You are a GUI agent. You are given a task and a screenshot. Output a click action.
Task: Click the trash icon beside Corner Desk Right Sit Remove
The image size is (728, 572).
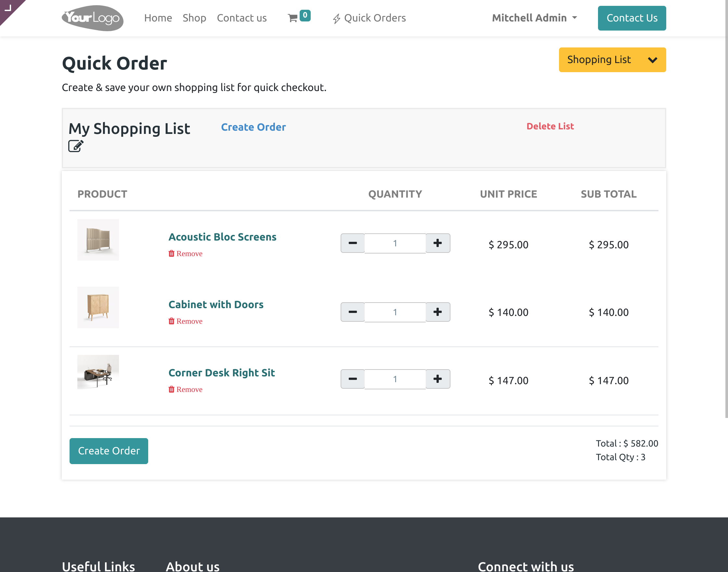[172, 389]
